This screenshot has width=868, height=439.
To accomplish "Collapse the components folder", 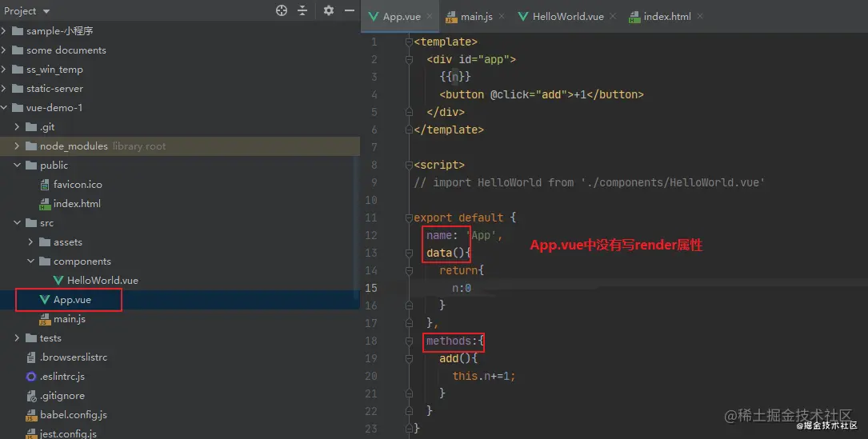I will click(30, 261).
